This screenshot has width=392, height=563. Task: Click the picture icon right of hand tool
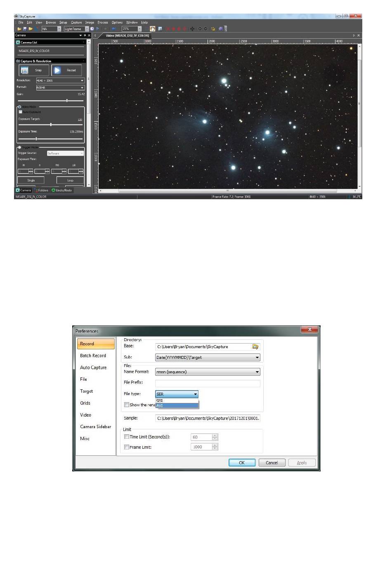click(160, 29)
